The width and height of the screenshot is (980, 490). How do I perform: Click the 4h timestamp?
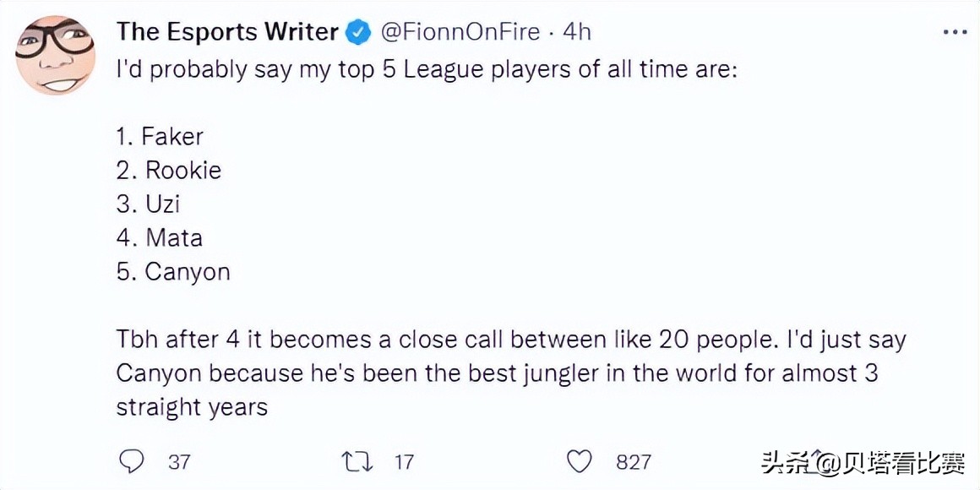[577, 32]
